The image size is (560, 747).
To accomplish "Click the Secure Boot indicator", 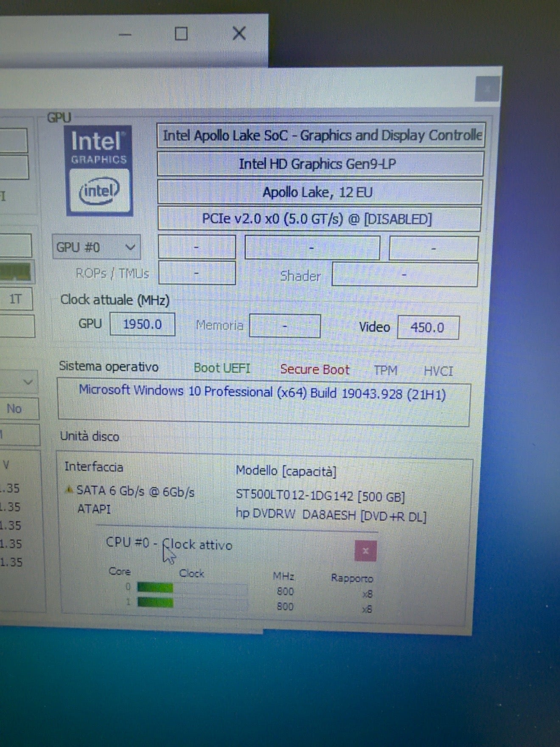I will pos(315,369).
